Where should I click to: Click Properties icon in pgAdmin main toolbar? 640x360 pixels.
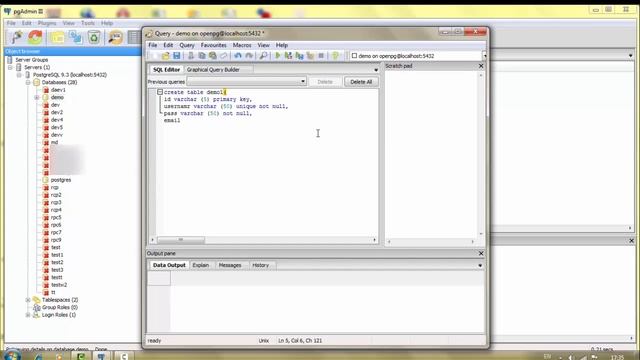57,37
